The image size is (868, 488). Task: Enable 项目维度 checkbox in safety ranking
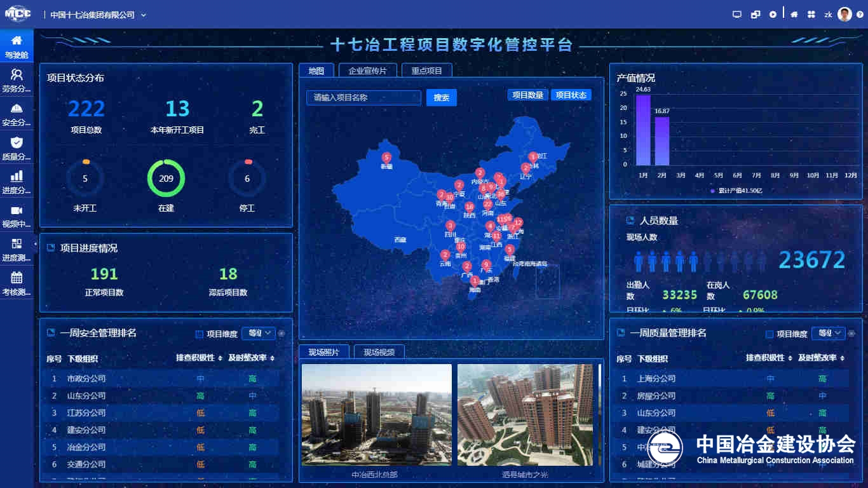200,334
